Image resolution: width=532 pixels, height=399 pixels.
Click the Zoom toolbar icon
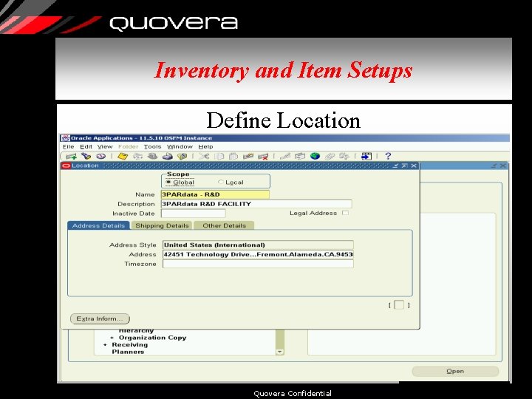pyautogui.click(x=300, y=156)
